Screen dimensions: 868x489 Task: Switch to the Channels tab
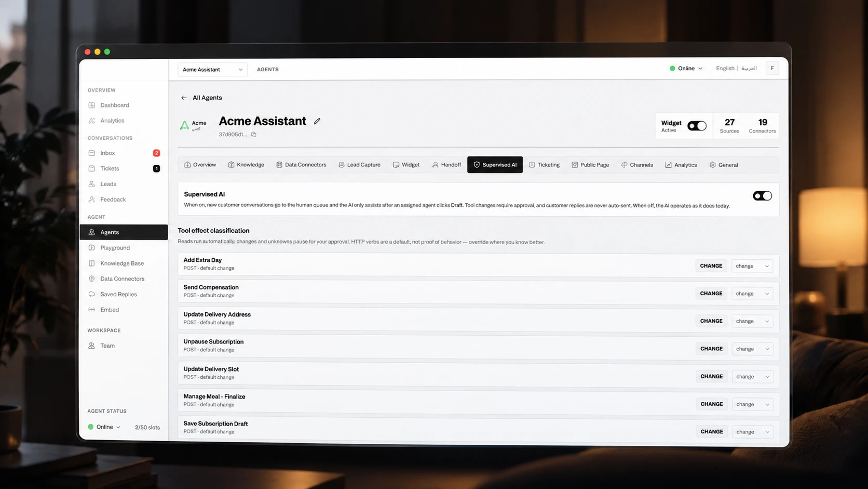pyautogui.click(x=637, y=165)
